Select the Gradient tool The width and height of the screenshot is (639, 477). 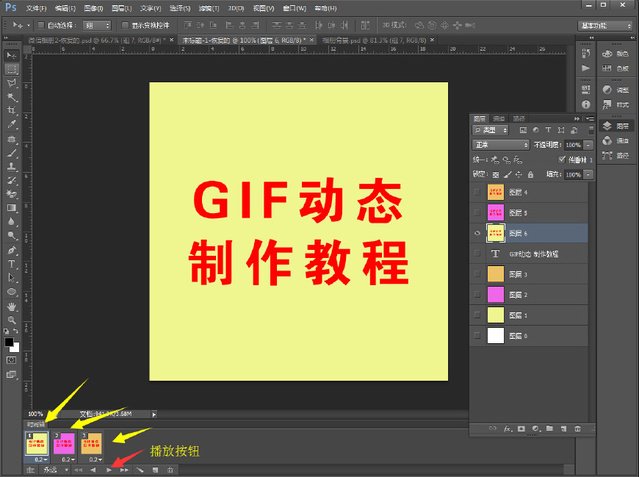11,208
